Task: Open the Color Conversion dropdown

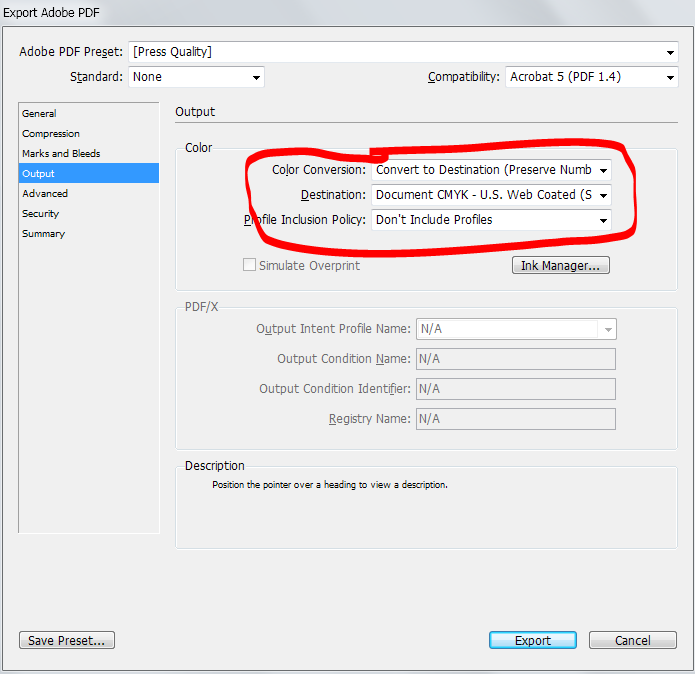Action: pyautogui.click(x=491, y=170)
